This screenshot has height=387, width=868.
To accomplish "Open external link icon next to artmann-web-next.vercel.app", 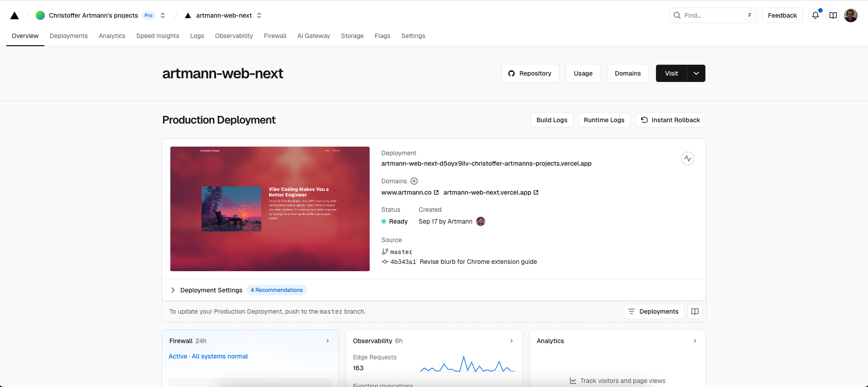I will click(x=536, y=192).
